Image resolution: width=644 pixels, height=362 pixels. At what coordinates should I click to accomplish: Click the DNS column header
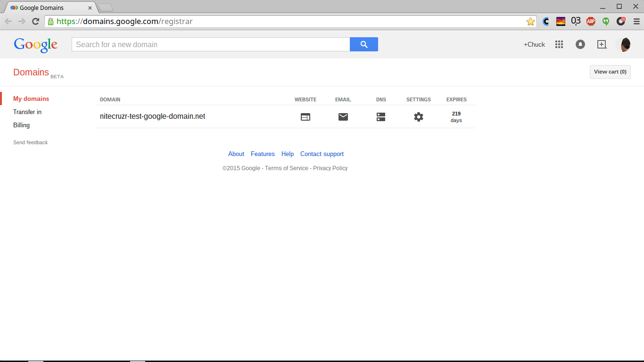[x=381, y=99]
